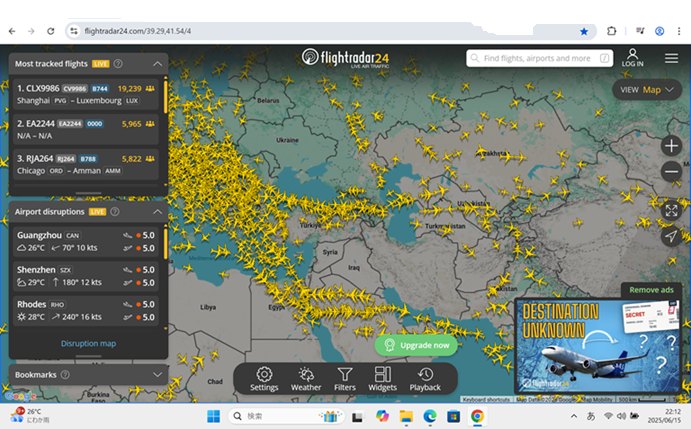Open Most tracked flights help question mark
Viewport: 691px width, 429px height.
[118, 63]
